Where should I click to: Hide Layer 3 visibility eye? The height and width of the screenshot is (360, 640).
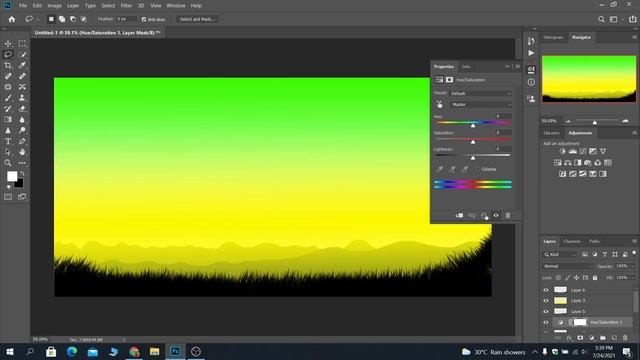[546, 301]
